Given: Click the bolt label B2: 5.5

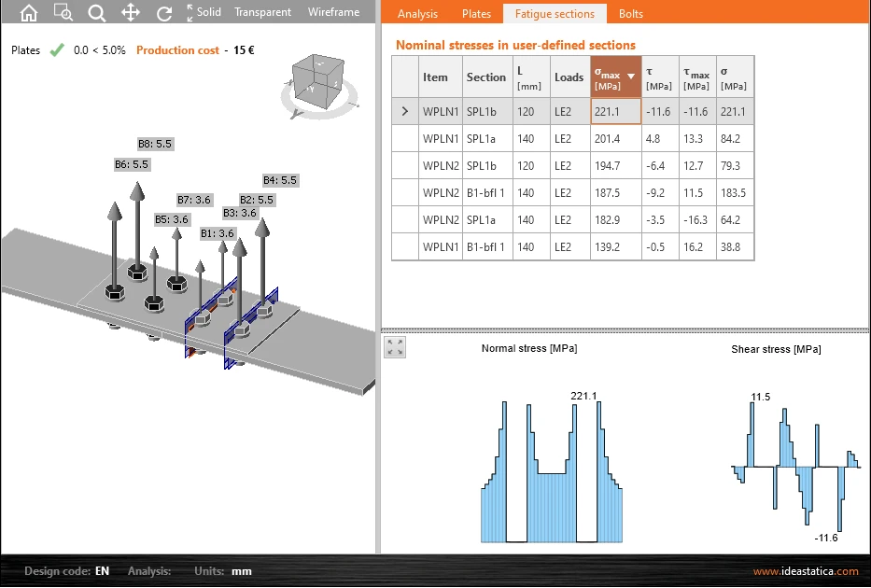Looking at the screenshot, I should tap(256, 200).
